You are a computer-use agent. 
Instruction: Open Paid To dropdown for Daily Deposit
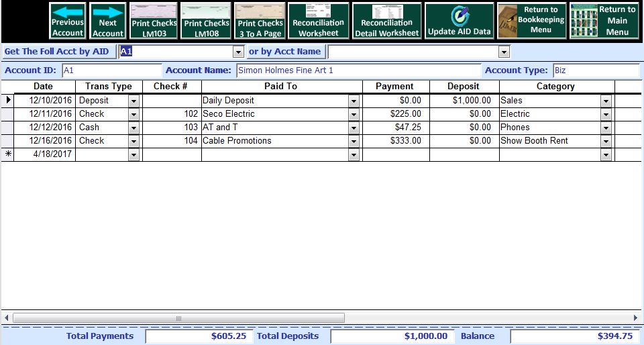[354, 101]
